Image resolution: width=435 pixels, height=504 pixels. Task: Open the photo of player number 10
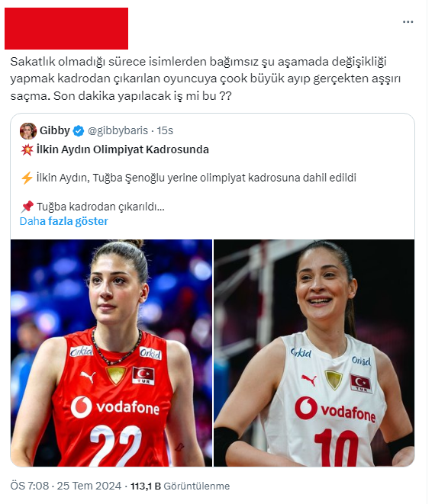coord(314,352)
